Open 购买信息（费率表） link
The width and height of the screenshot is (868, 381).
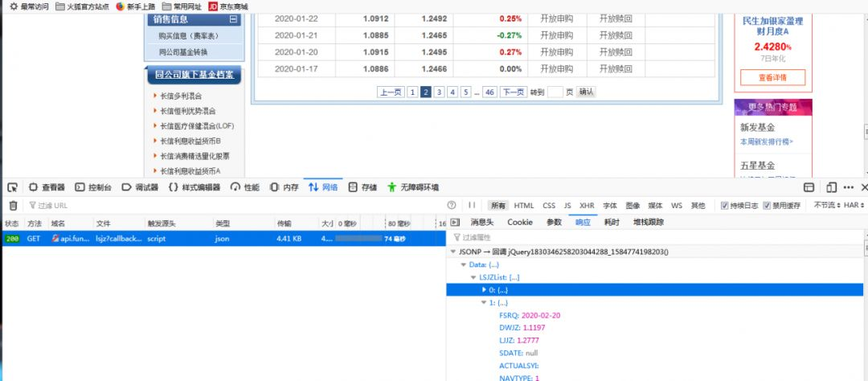pyautogui.click(x=189, y=35)
